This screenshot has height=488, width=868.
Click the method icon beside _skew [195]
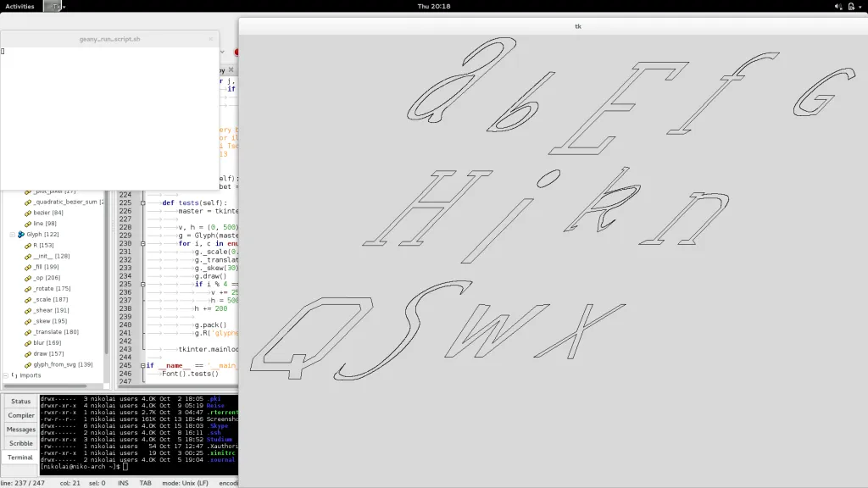point(28,321)
